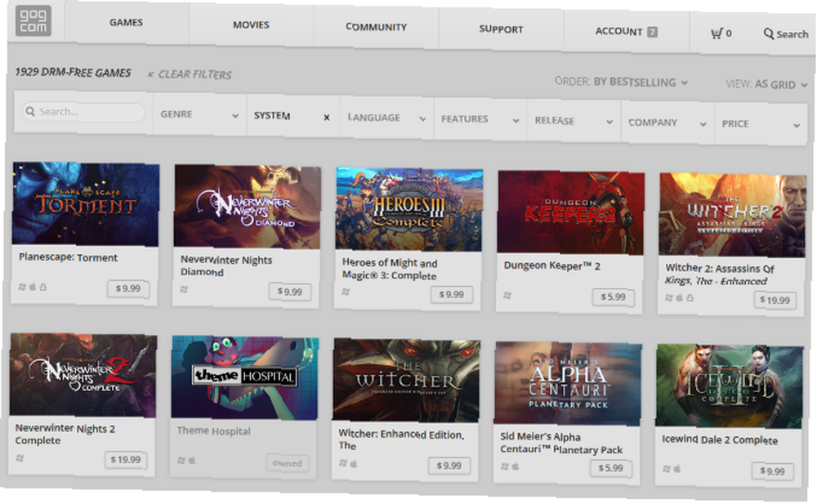Viewport: 817px width, 504px height.
Task: Click the Mac icon under Icewind Dale 2 Complete
Action: click(676, 469)
